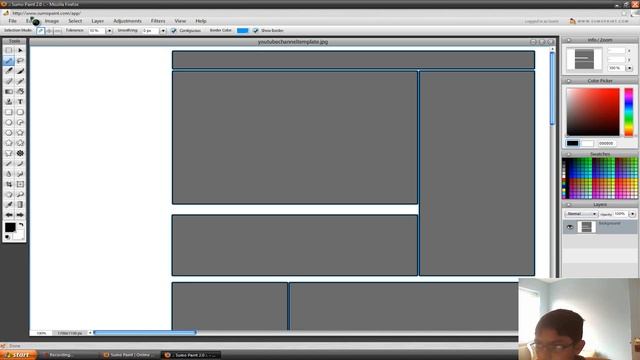This screenshot has width=640, height=360.
Task: Select the Paint Bucket tool
Action: click(20, 91)
